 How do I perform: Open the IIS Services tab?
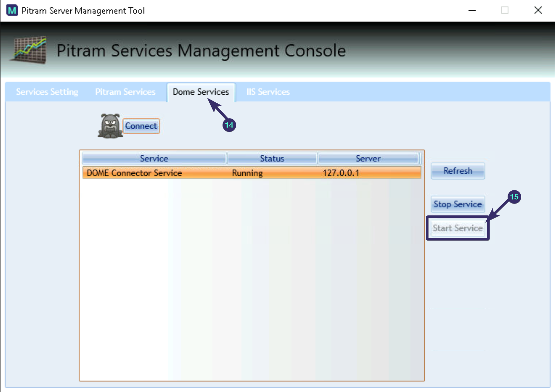(268, 92)
